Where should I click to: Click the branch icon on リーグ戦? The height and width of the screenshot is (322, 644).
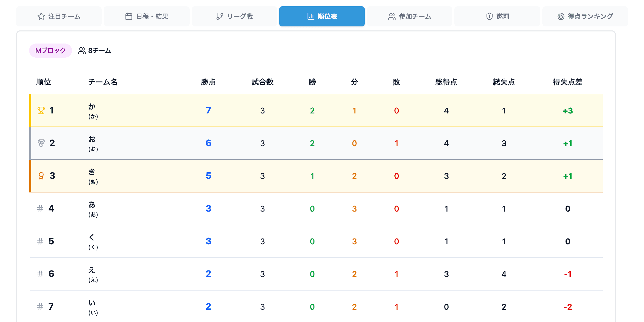[220, 16]
